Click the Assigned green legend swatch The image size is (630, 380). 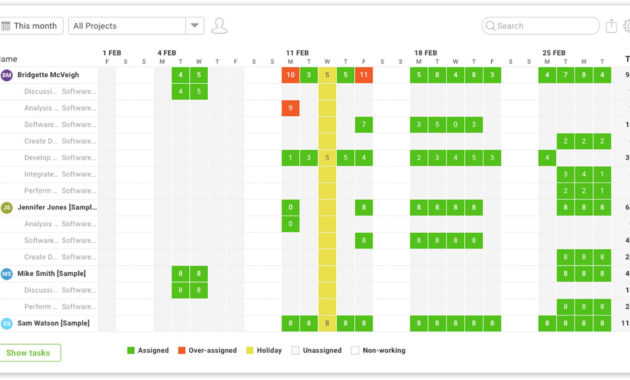131,350
